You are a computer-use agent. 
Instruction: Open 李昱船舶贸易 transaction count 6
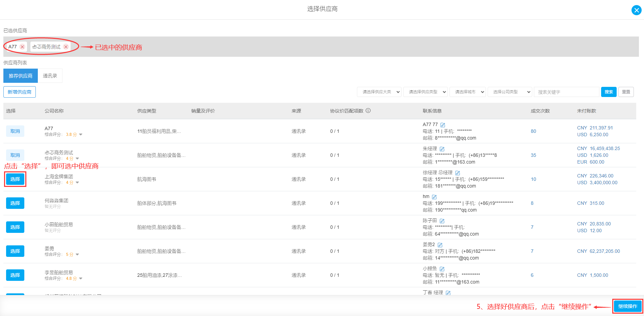[x=532, y=275]
